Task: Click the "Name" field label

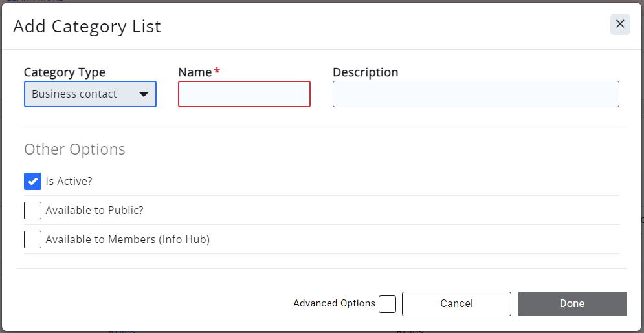Action: tap(195, 72)
